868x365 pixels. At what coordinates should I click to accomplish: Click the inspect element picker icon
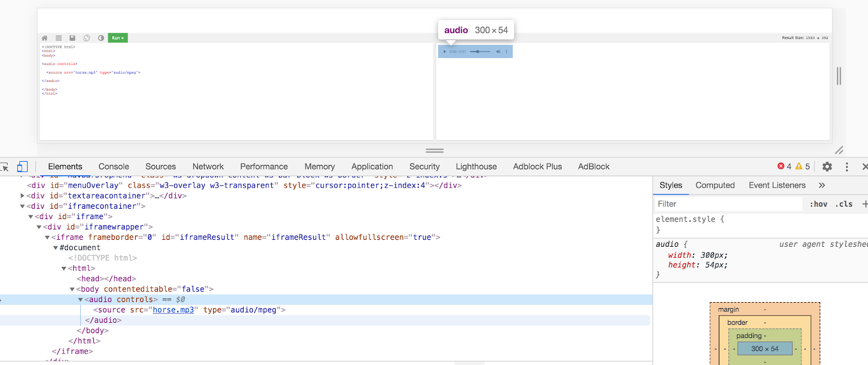pyautogui.click(x=5, y=167)
